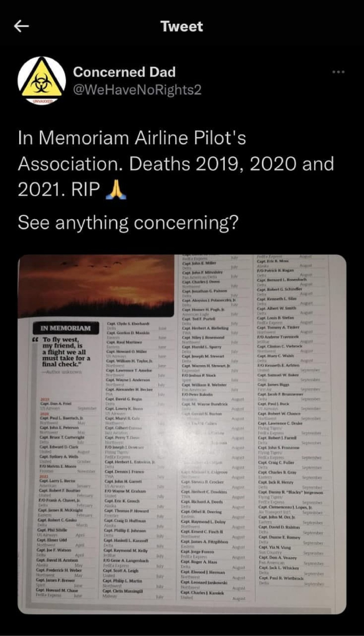
Task: Tap Capt. Paul R. Wietbrock entry in photo
Action: (x=281, y=578)
